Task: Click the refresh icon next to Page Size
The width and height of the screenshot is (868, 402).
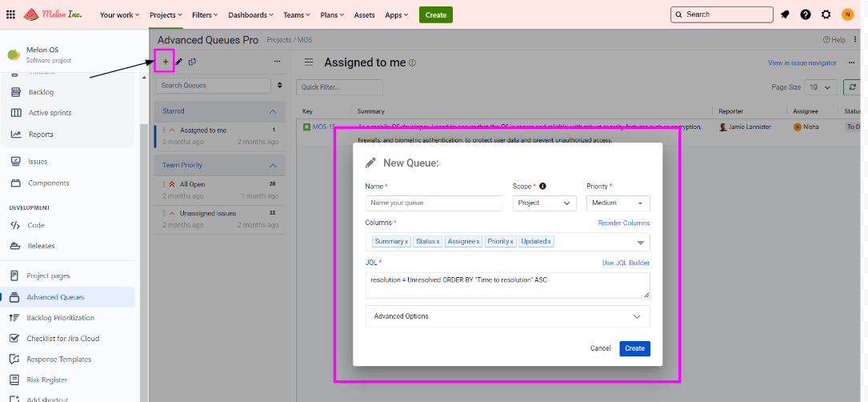Action: point(854,86)
